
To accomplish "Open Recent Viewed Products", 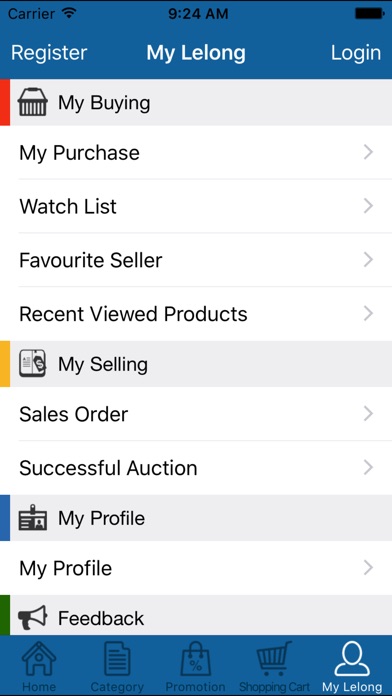I will click(196, 314).
